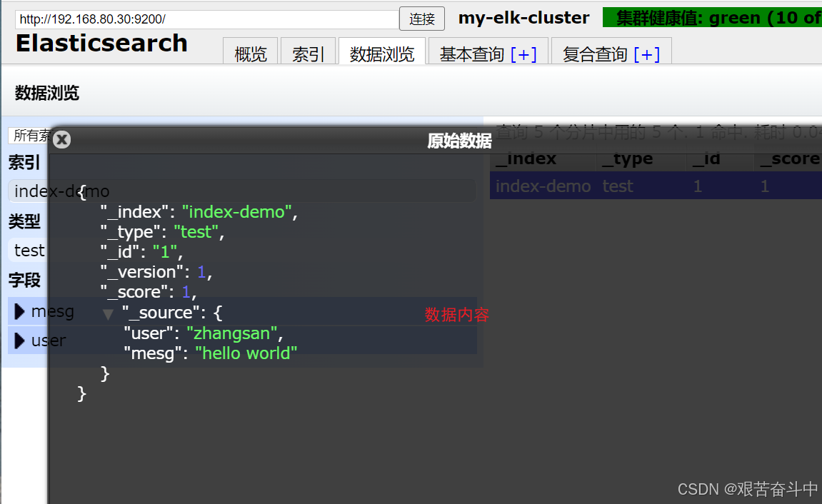Sort by _score column header
Viewport: 822px width, 504px height.
[788, 158]
